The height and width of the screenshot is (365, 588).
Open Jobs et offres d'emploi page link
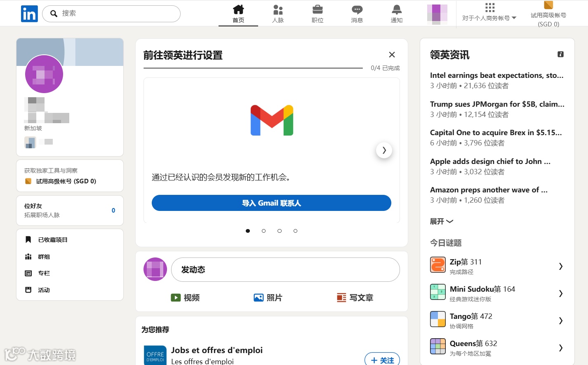[x=217, y=350]
